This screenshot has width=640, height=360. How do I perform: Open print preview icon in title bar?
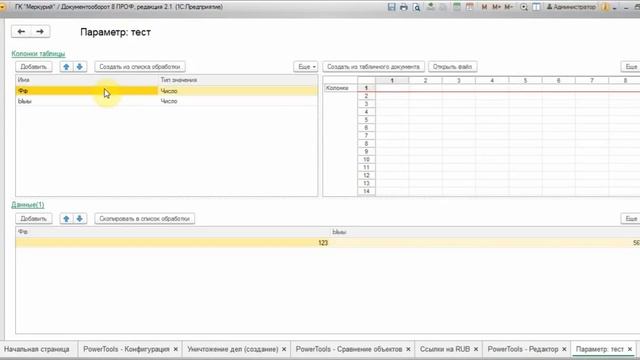coord(416,7)
